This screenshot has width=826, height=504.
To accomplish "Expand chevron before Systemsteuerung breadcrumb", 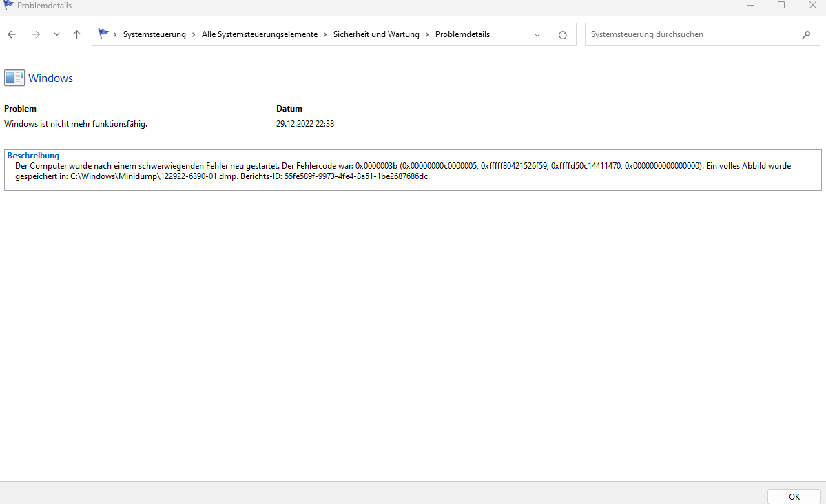I will [x=115, y=34].
